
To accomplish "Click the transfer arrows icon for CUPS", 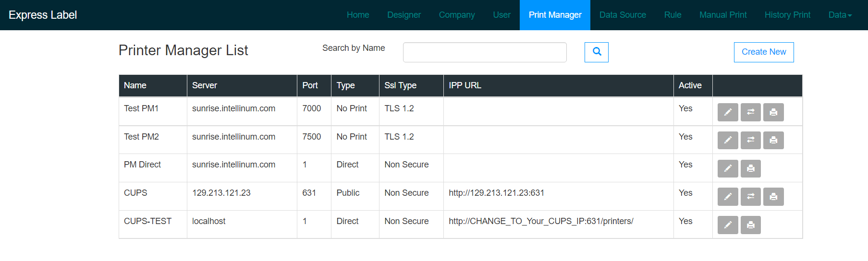I will click(750, 197).
